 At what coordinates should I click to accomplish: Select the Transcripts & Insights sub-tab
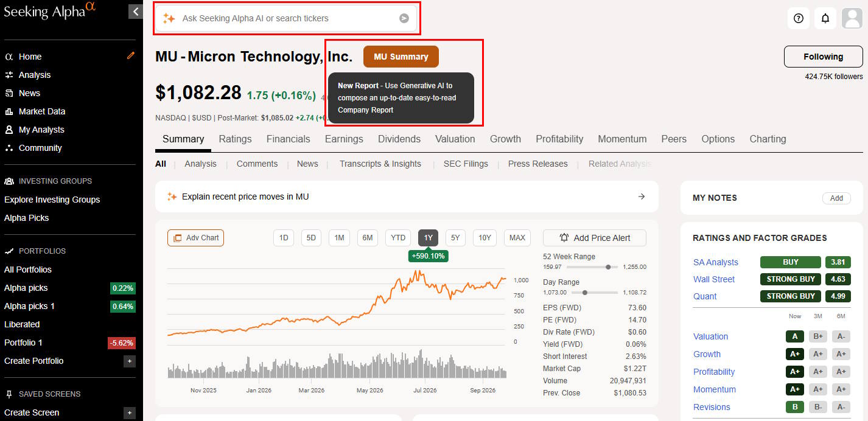[x=380, y=164]
